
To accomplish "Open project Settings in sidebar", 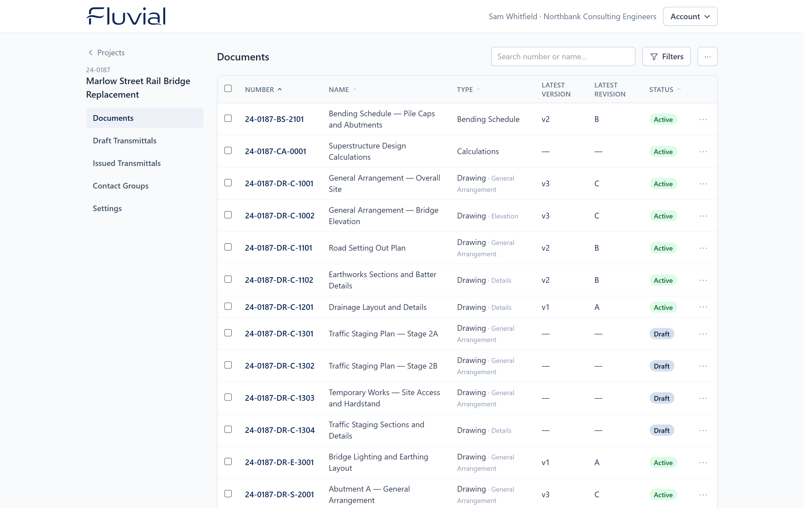I will 145,208.
